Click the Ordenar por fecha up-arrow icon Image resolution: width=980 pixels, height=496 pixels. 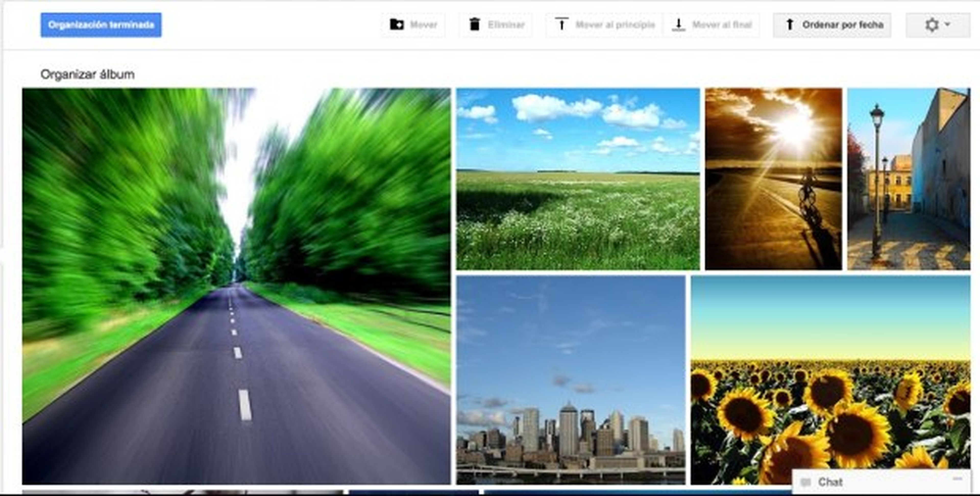(789, 25)
